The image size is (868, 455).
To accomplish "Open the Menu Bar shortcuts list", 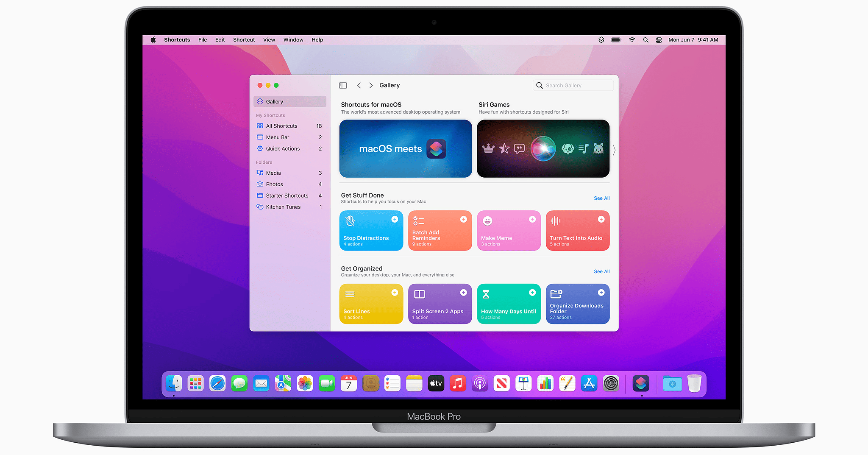I will [290, 137].
